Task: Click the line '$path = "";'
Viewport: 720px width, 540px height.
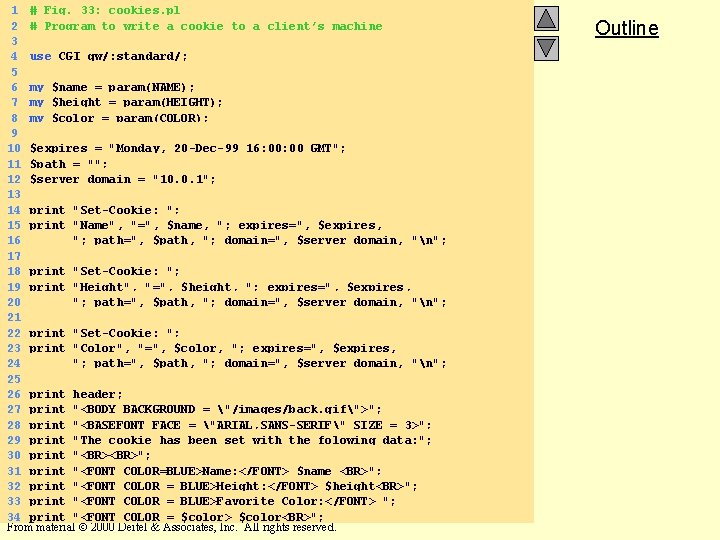Action: tap(68, 164)
